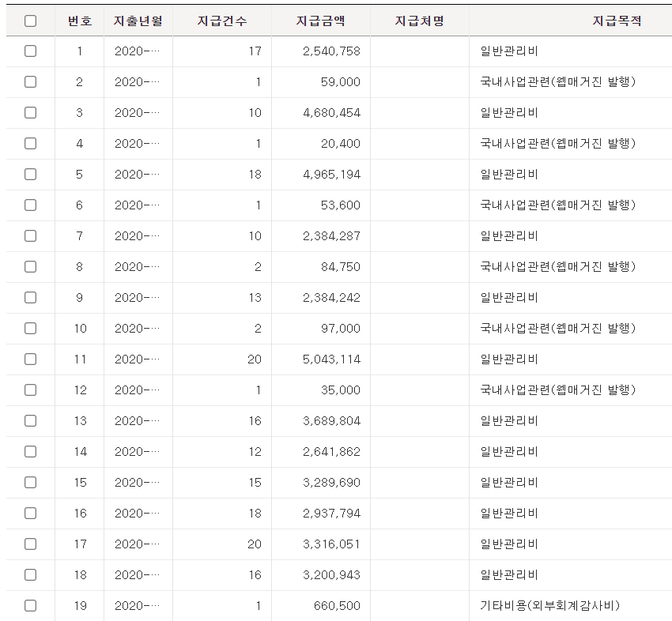Check the row 19 checkbox
Screen dimensions: 672x621
[30, 606]
